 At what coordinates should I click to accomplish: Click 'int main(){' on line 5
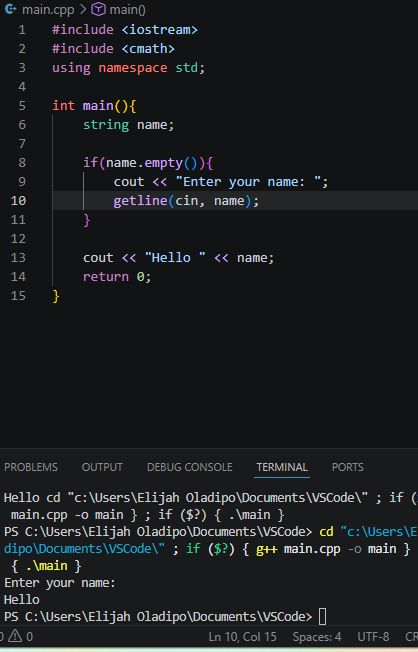[94, 106]
